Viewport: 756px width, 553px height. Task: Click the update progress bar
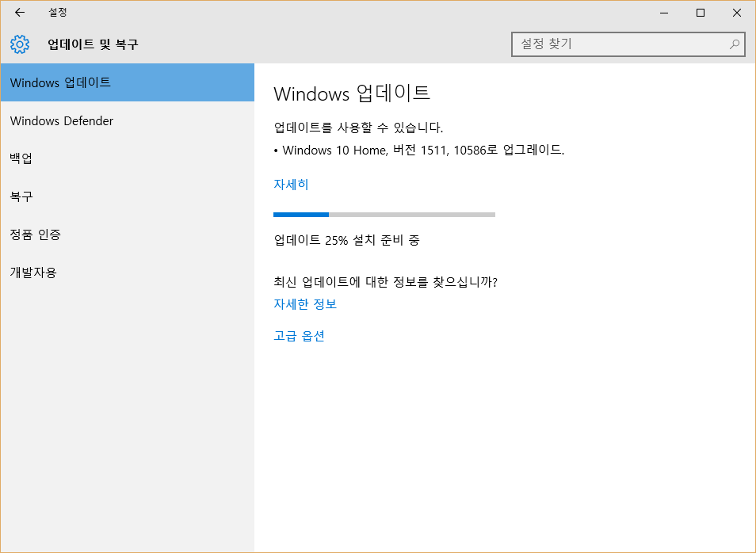(x=384, y=215)
